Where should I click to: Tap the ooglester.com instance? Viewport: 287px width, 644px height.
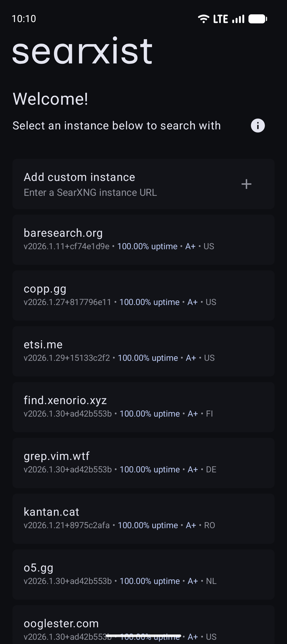pos(143,624)
